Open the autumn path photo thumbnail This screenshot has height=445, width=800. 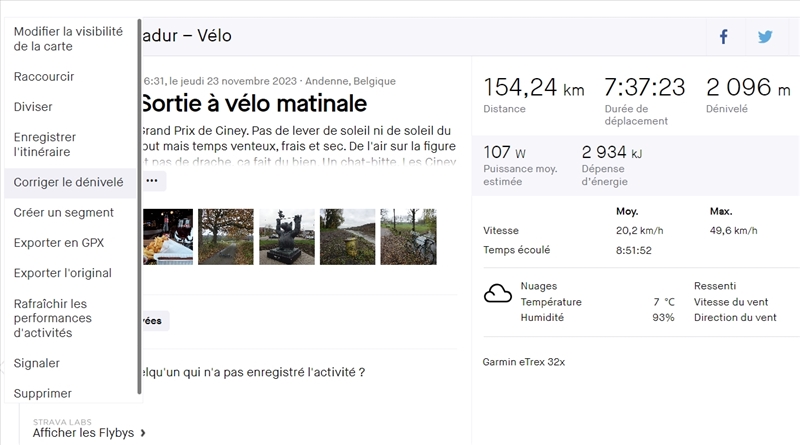point(226,237)
